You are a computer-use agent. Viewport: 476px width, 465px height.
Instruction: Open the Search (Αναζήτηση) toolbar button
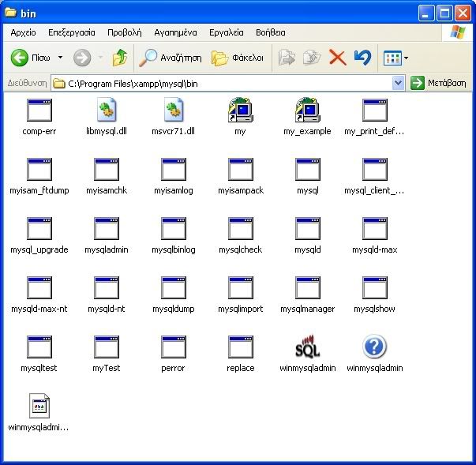point(171,58)
